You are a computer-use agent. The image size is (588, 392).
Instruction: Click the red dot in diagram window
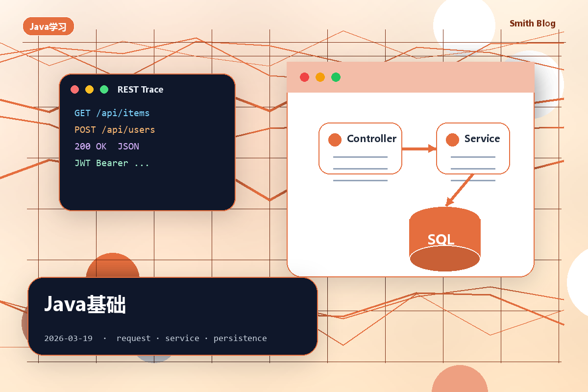304,77
